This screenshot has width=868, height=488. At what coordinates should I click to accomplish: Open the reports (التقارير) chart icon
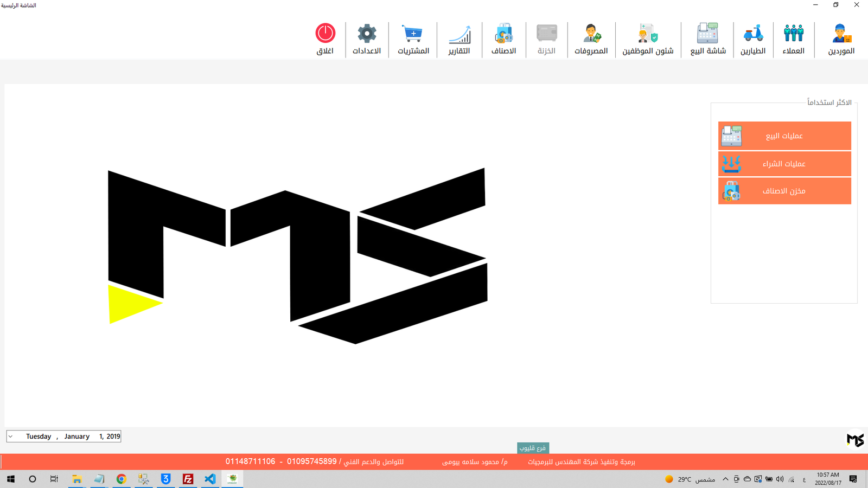coord(459,34)
